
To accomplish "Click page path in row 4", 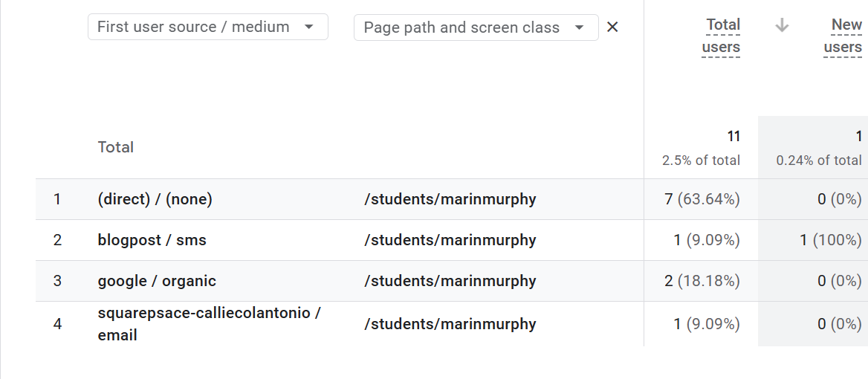I will [450, 324].
